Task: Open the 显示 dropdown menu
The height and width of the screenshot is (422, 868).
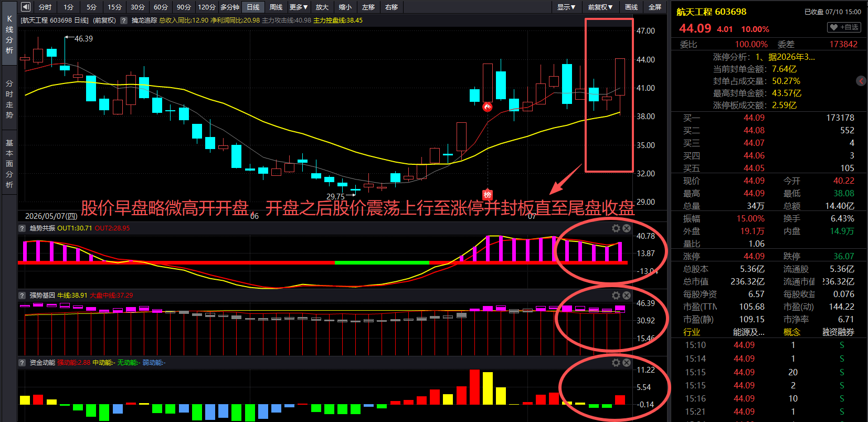Action: click(566, 7)
